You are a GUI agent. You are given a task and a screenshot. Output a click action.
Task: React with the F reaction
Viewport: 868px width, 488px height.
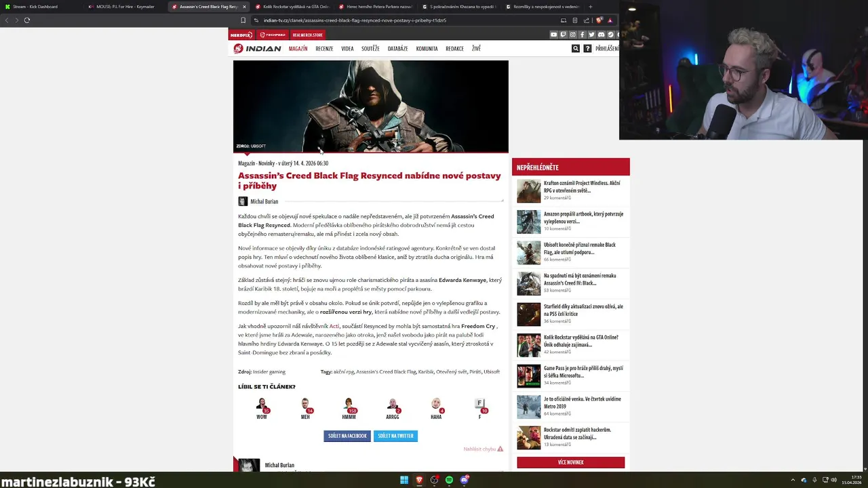click(x=479, y=409)
